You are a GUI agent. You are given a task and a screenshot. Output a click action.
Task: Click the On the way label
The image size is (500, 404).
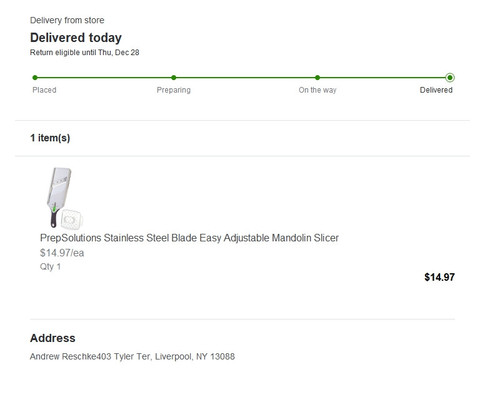coord(317,90)
